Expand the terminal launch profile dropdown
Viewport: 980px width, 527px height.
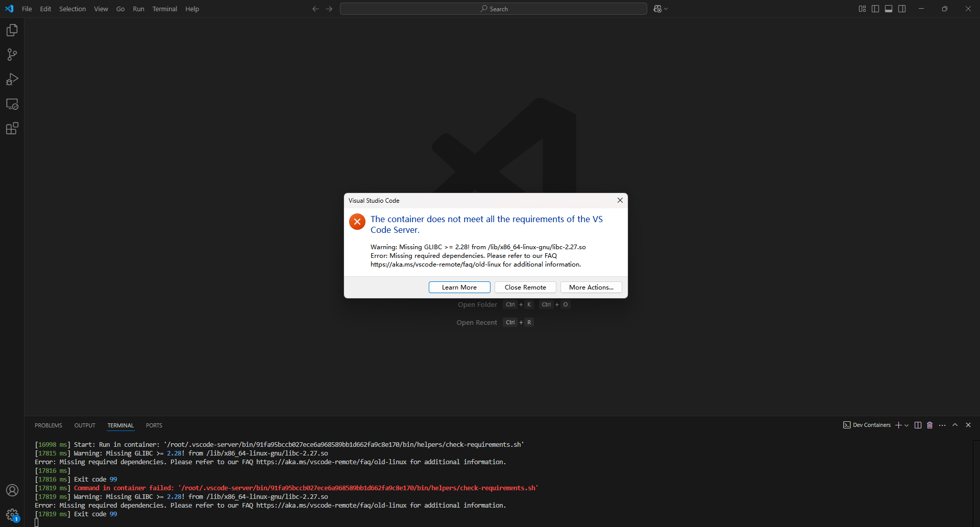(x=906, y=425)
